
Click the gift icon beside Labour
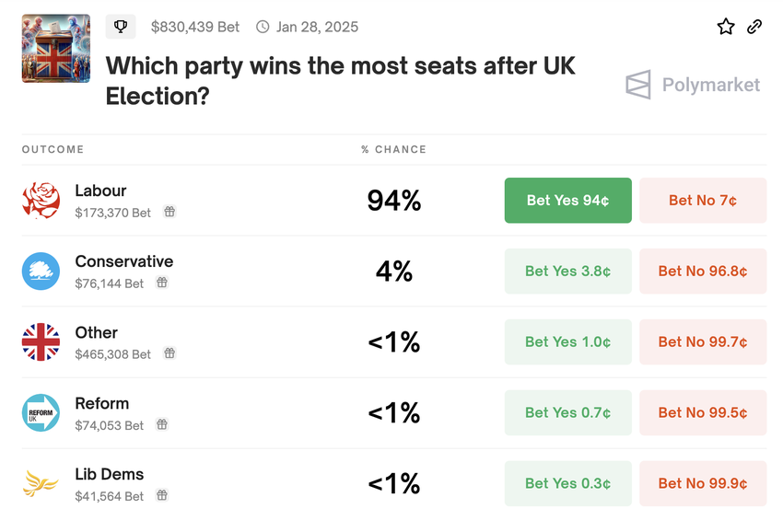point(169,212)
